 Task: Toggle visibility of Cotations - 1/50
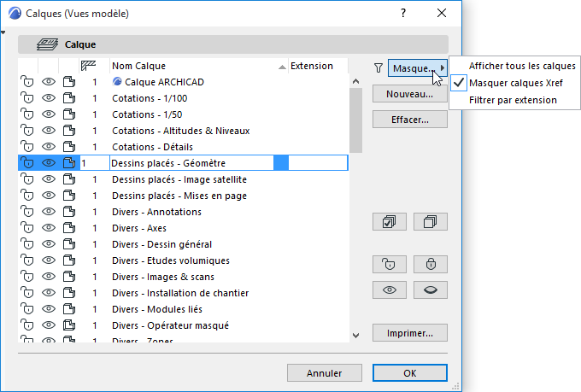pyautogui.click(x=49, y=114)
